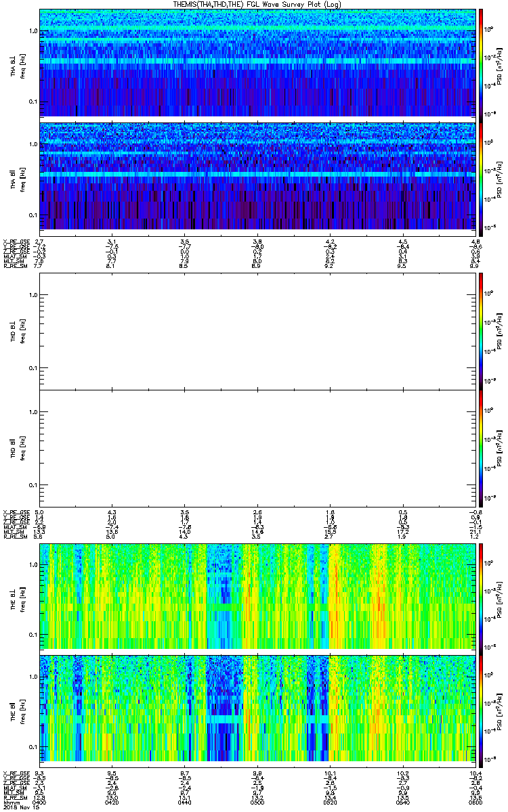Click the empty THD B∥ plot panel
The width and height of the screenshot is (508, 812).
pyautogui.click(x=257, y=448)
